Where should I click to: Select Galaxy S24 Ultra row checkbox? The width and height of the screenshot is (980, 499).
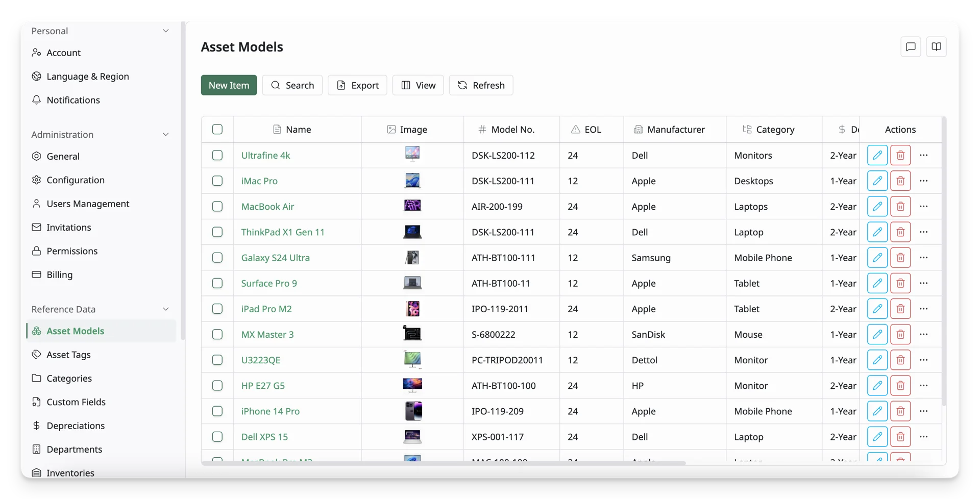click(x=217, y=258)
